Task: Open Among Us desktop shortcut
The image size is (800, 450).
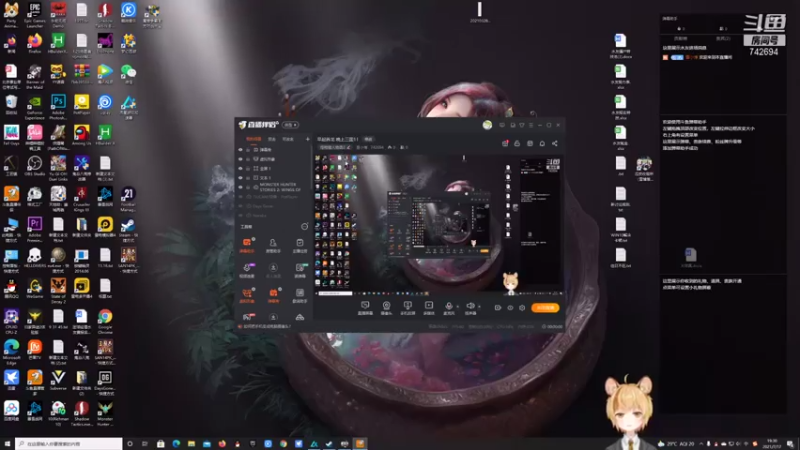Action: pos(82,135)
